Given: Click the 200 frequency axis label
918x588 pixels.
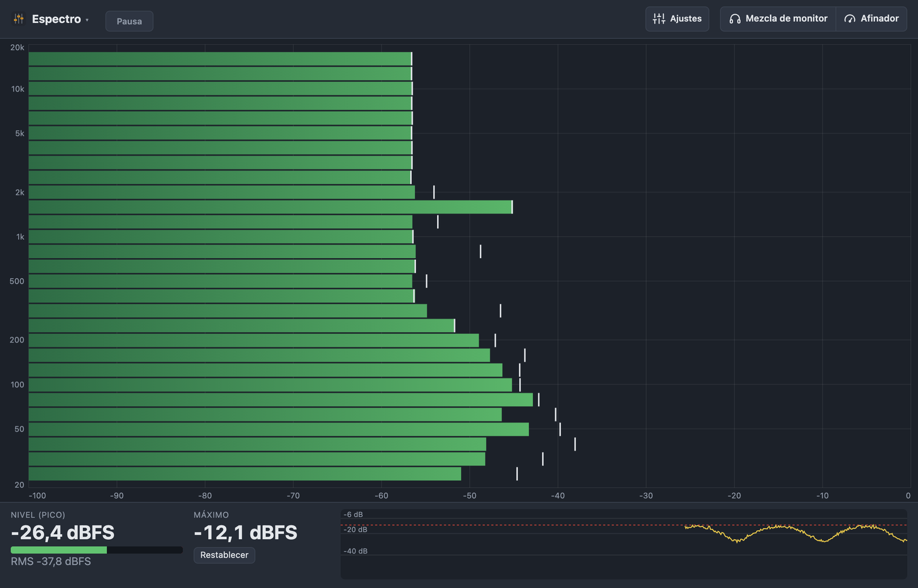Looking at the screenshot, I should pyautogui.click(x=17, y=340).
